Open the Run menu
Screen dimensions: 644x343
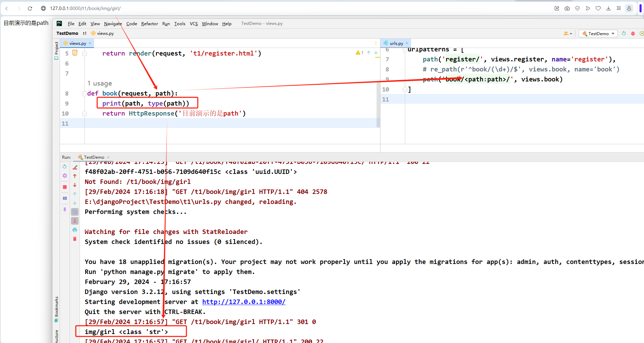coord(166,23)
